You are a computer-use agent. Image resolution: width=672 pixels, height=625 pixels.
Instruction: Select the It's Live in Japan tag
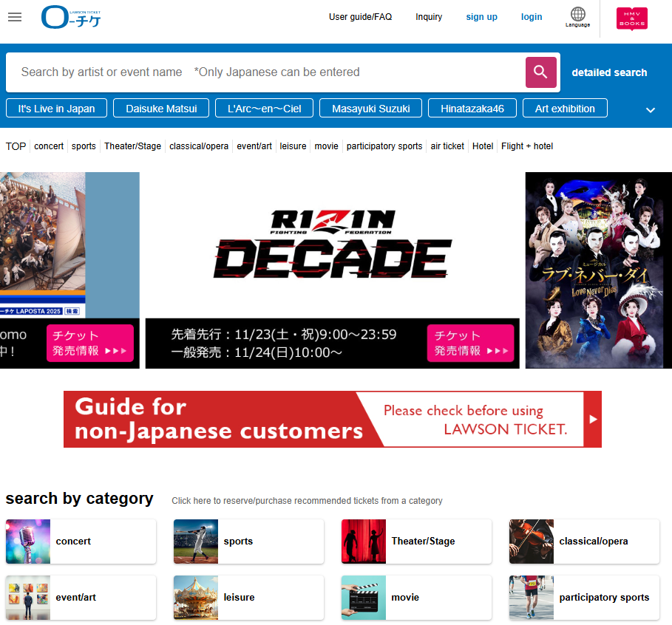click(x=57, y=109)
